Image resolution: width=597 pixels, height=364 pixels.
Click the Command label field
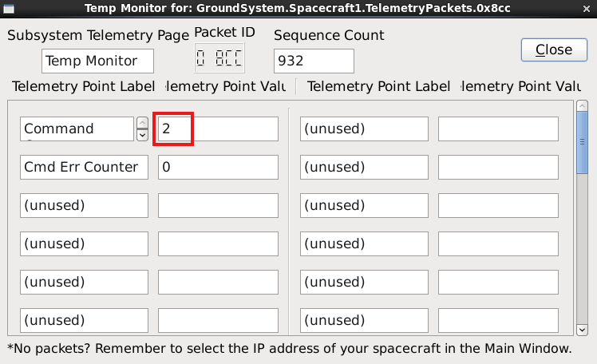point(77,129)
